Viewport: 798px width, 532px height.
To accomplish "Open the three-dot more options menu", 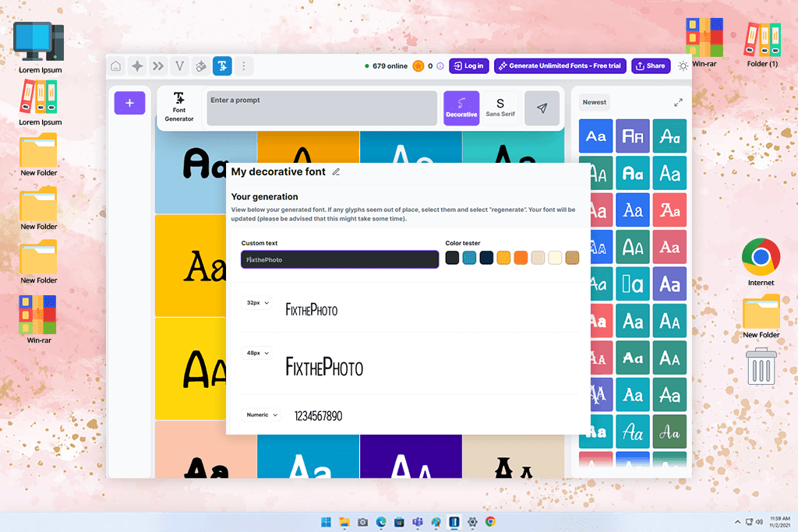I will tap(244, 66).
